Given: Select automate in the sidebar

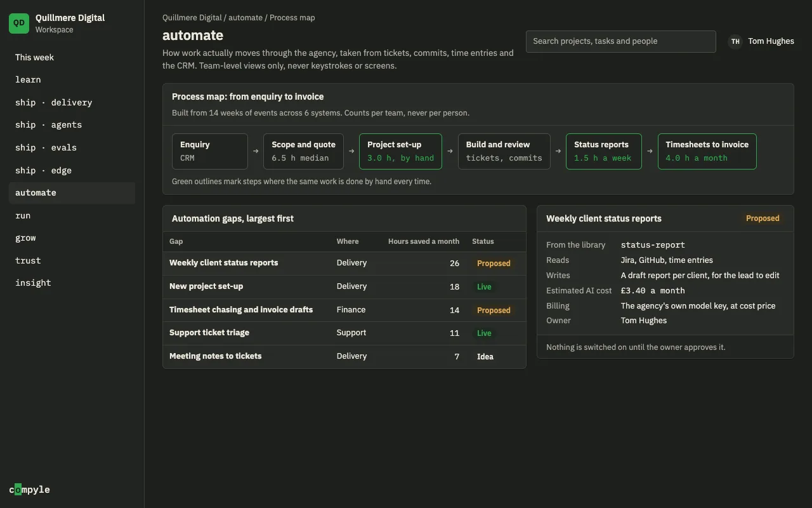Looking at the screenshot, I should 72,193.
